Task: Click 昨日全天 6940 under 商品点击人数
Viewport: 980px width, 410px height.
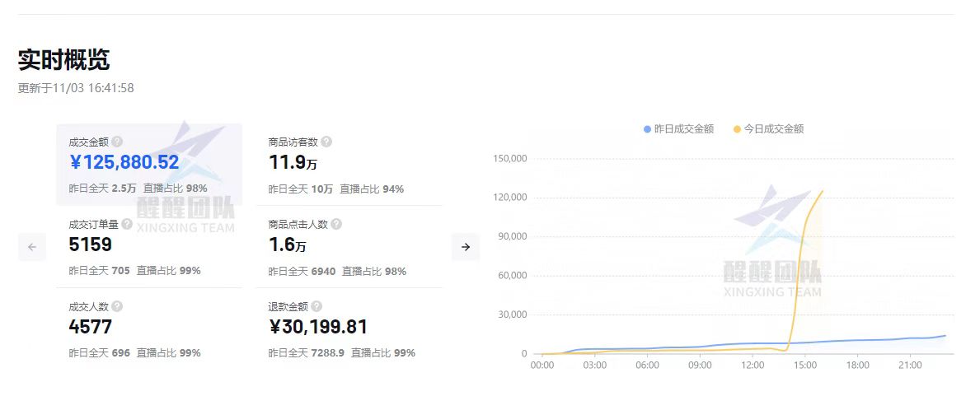Action: pos(302,272)
